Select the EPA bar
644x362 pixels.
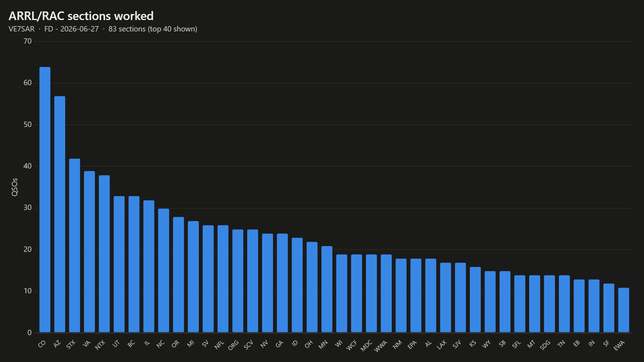[x=416, y=295]
